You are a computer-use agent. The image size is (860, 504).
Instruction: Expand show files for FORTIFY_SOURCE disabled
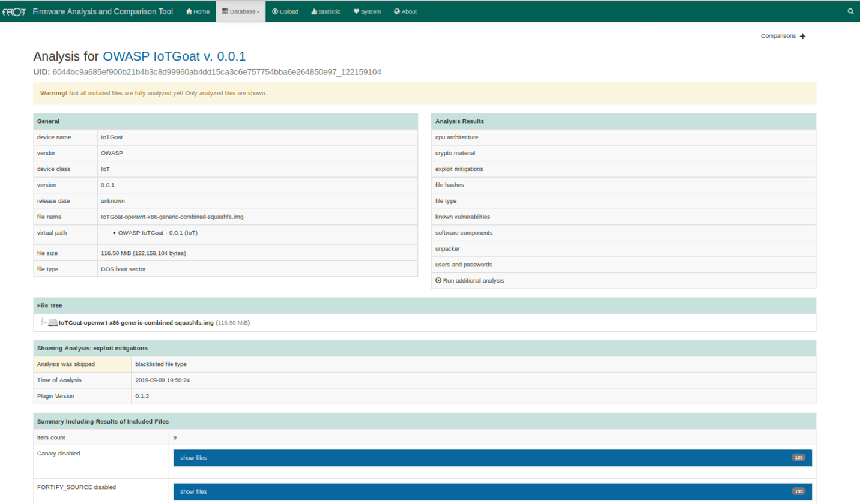[492, 491]
